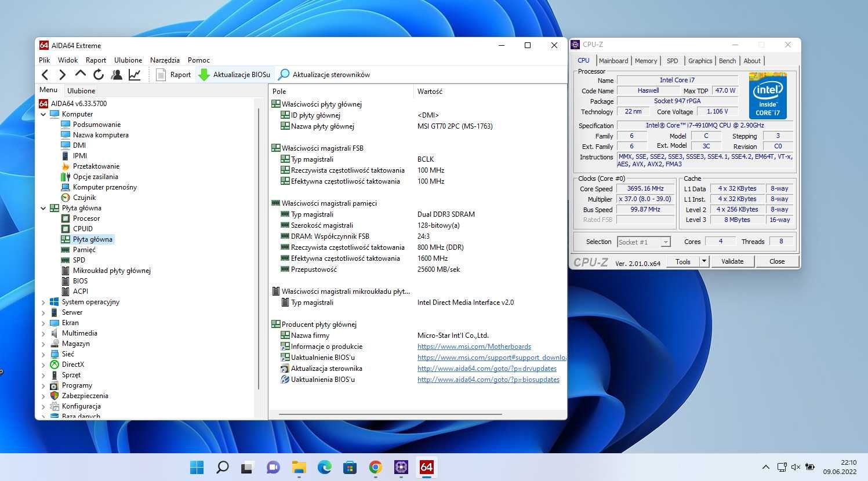Select ACPI in the tree
The width and height of the screenshot is (868, 481).
click(x=81, y=291)
